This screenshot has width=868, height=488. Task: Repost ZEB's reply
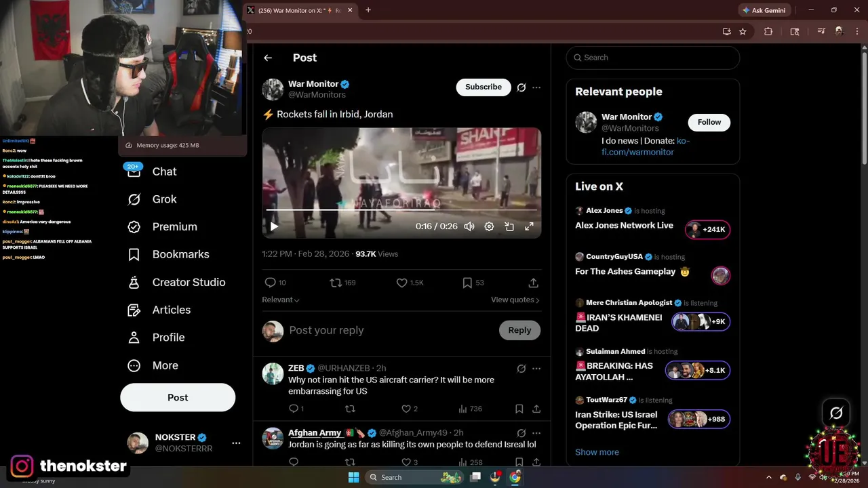click(x=350, y=409)
